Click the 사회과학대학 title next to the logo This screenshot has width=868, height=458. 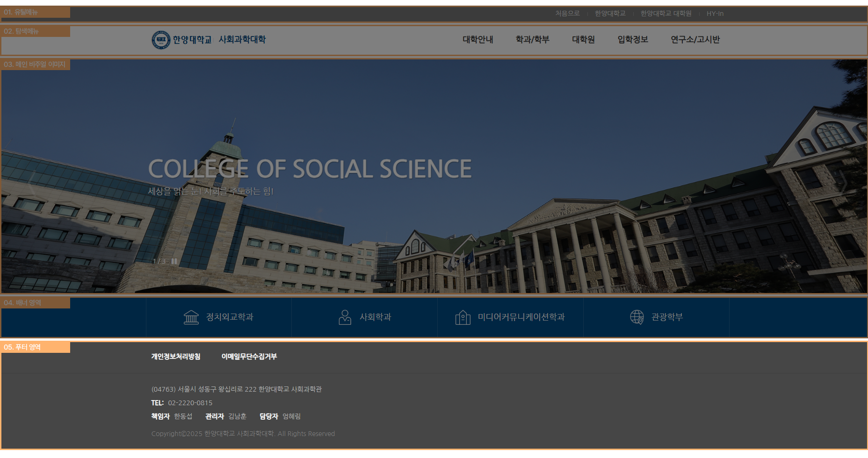point(242,40)
